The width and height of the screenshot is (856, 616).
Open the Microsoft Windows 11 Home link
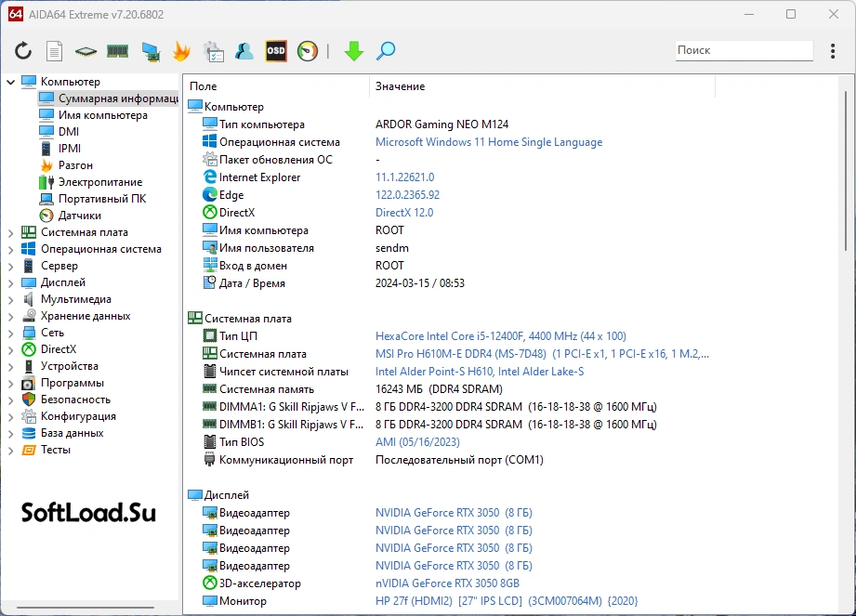489,142
